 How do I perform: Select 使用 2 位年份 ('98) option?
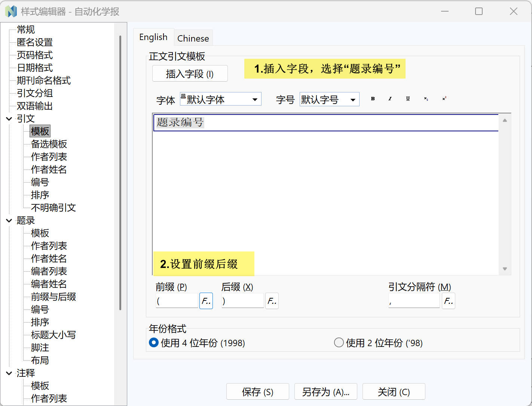click(x=339, y=342)
